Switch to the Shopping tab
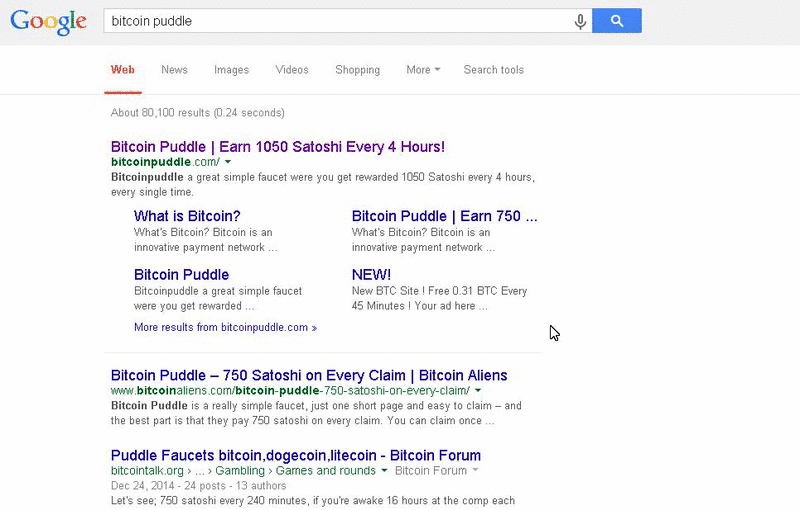Image resolution: width=800 pixels, height=510 pixels. coord(358,70)
